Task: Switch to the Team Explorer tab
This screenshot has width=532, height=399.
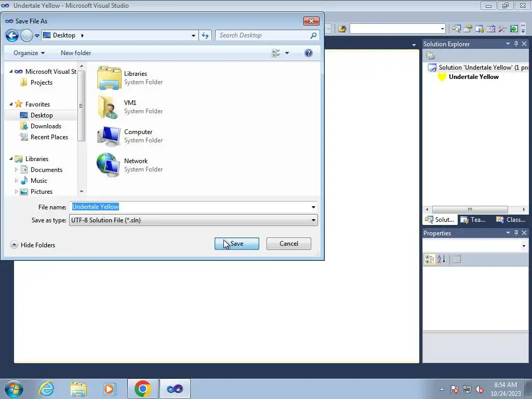Action: [x=473, y=220]
